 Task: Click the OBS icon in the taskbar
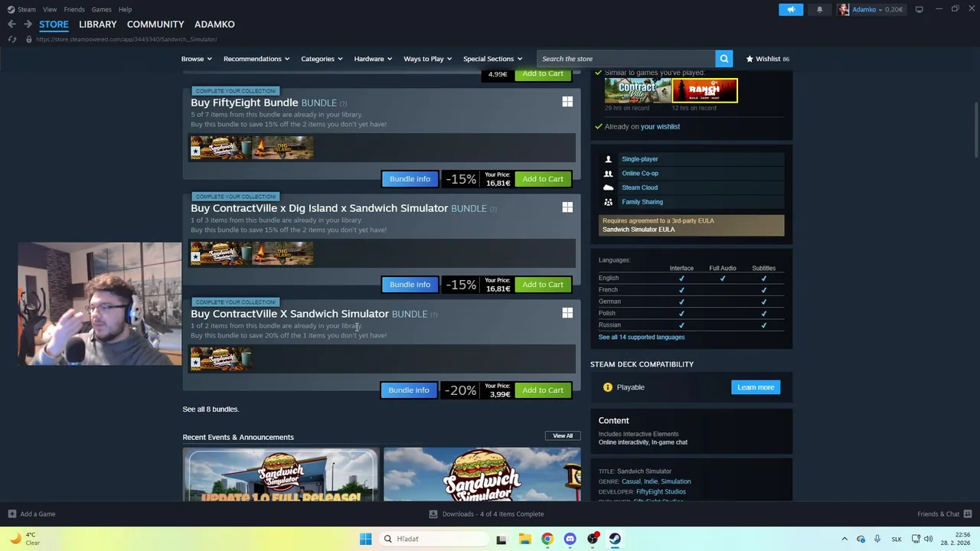pyautogui.click(x=593, y=539)
